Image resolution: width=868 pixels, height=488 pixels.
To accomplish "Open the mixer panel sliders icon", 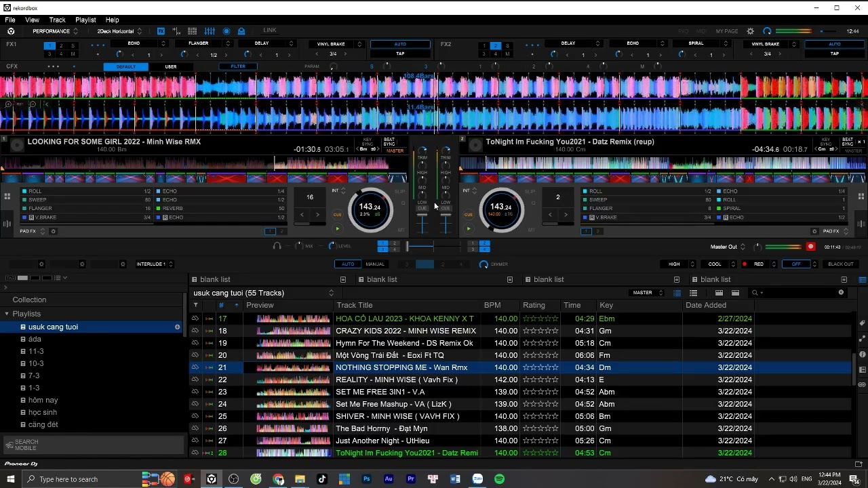I will (210, 31).
